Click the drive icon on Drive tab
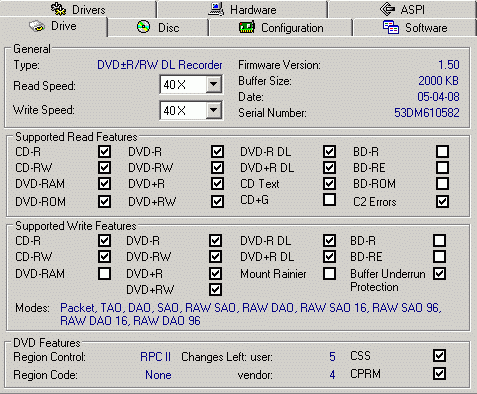This screenshot has width=477, height=394. pos(37,26)
